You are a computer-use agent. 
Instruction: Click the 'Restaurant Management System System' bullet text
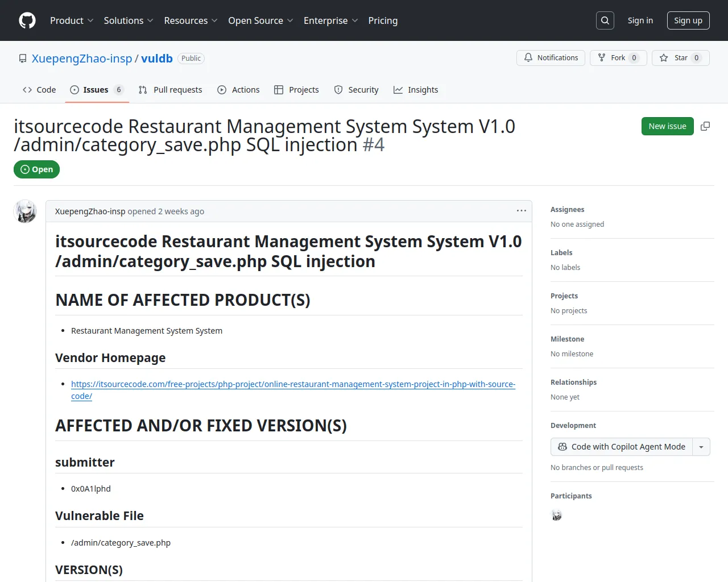pos(147,331)
